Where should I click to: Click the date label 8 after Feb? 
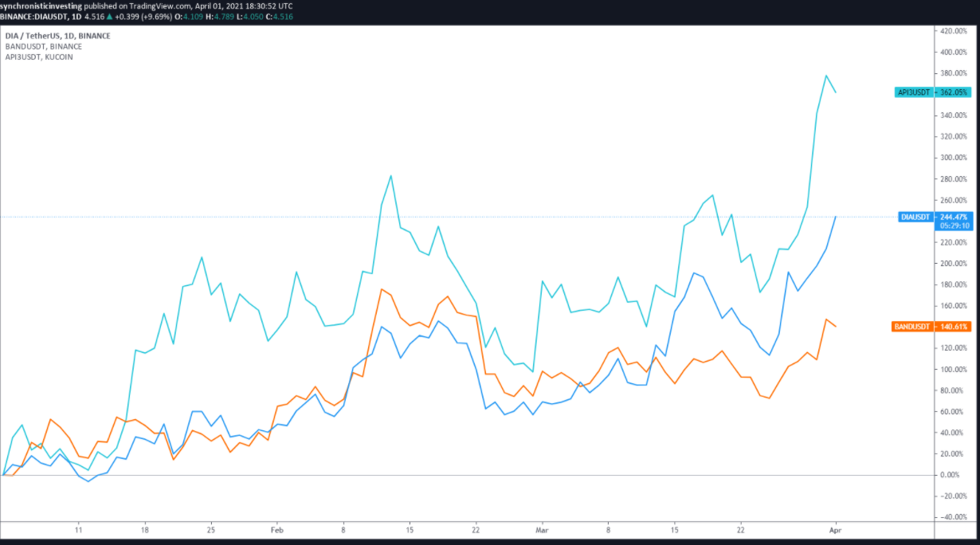tap(343, 529)
